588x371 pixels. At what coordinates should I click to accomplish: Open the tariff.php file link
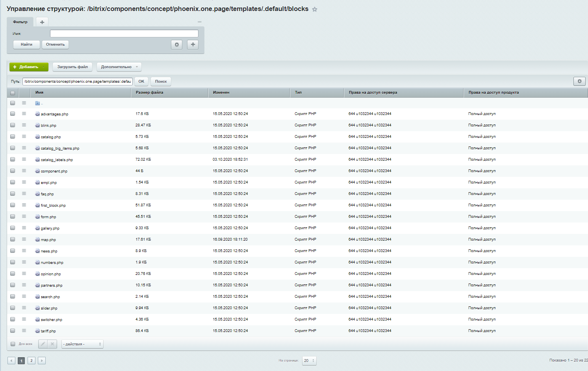point(48,331)
